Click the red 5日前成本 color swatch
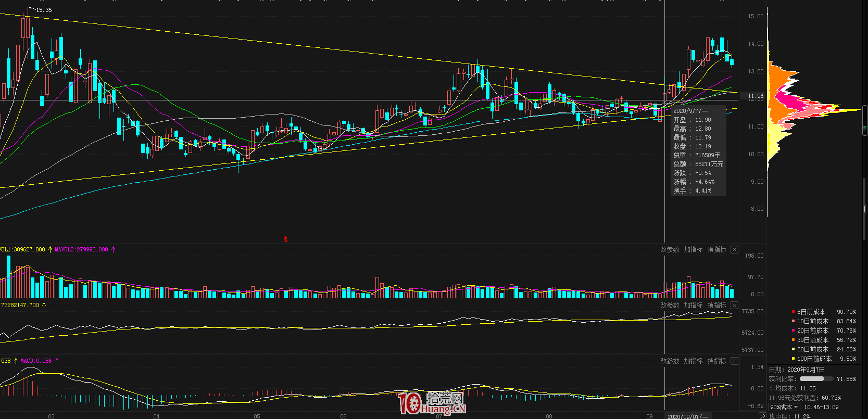 tap(793, 312)
